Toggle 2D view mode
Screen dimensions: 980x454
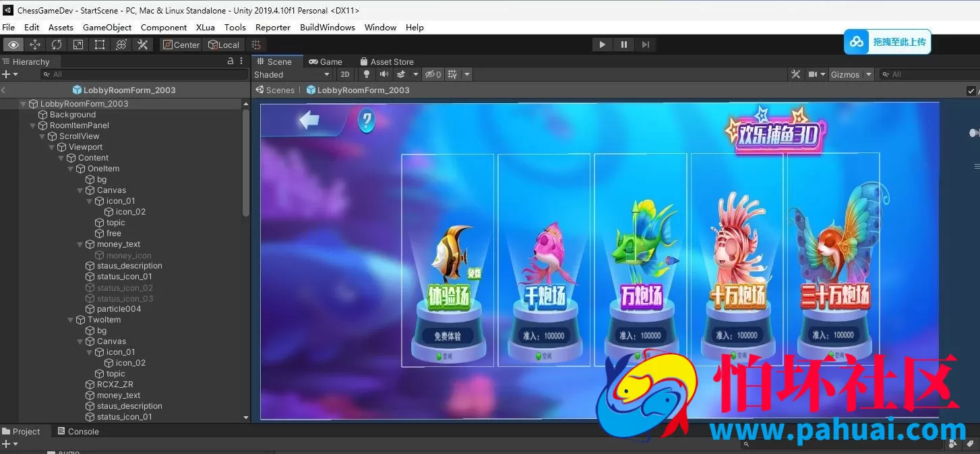pos(345,74)
